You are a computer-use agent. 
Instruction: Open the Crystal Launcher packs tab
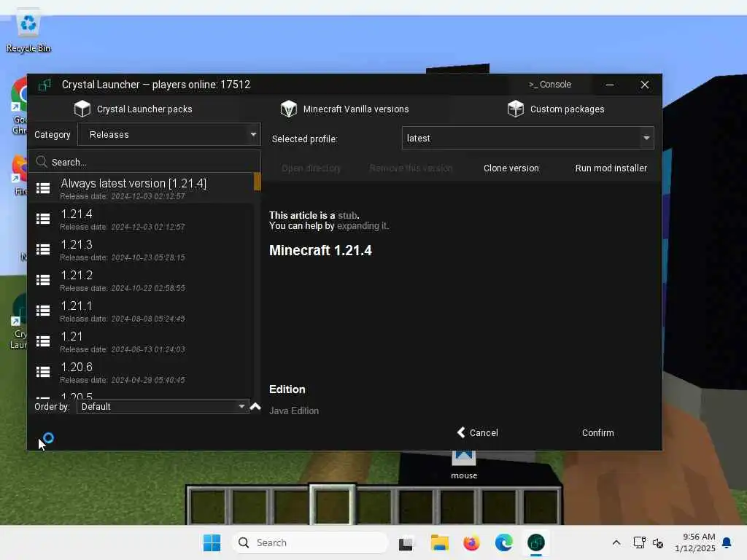(133, 109)
